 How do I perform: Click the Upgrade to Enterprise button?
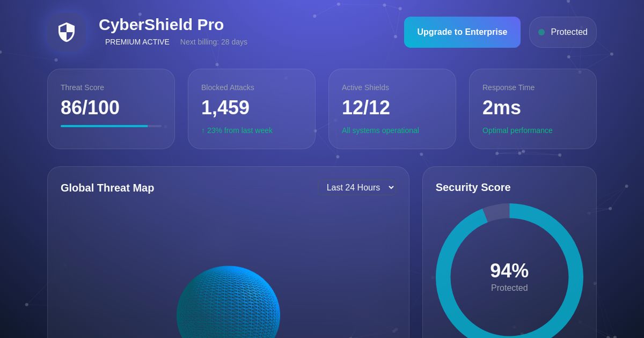462,32
